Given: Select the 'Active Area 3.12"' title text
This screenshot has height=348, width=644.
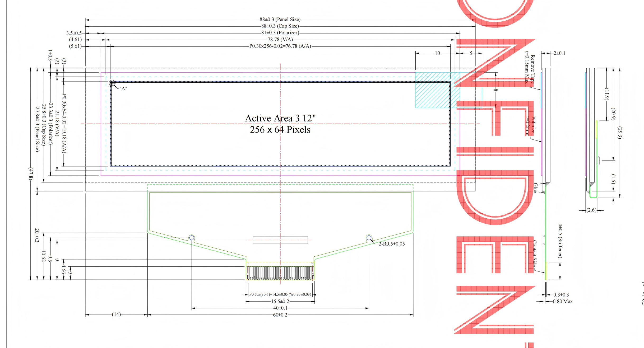Looking at the screenshot, I should point(280,118).
